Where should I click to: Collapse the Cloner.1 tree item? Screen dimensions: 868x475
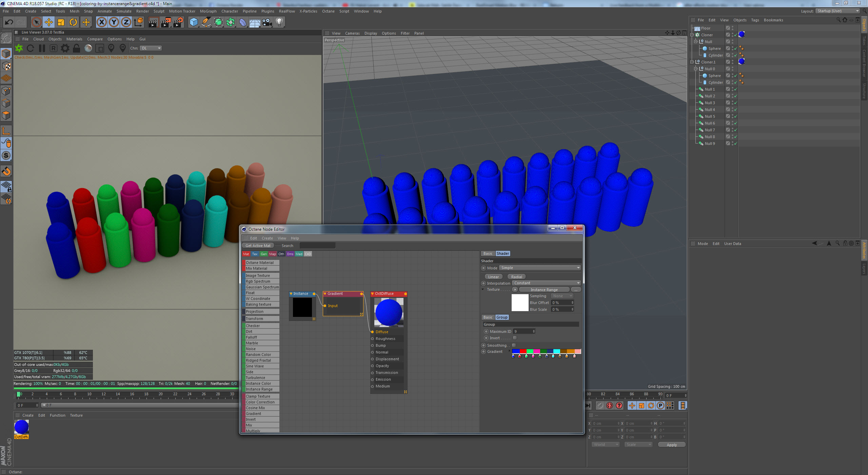tap(692, 62)
